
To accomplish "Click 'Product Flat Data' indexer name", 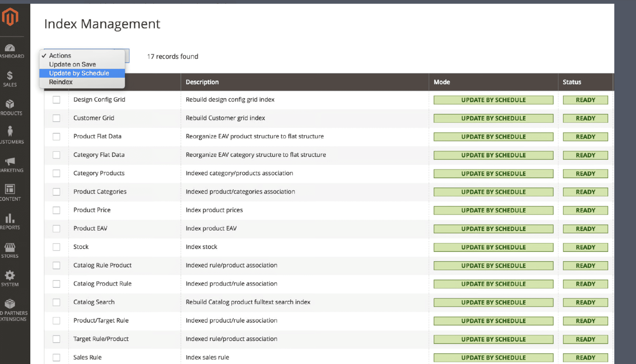I will click(x=97, y=136).
